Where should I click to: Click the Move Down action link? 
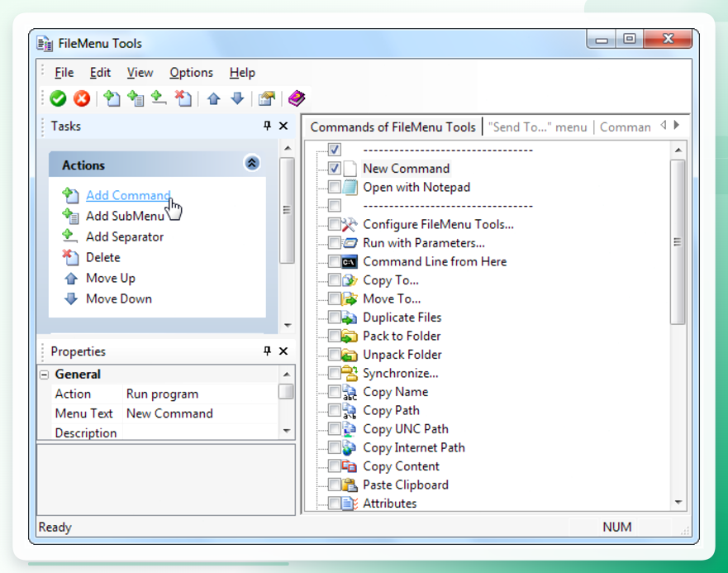point(119,298)
